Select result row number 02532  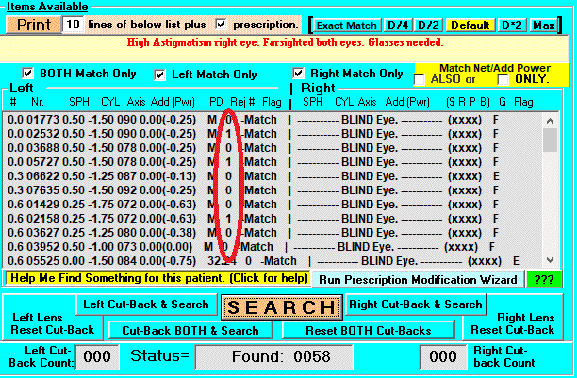272,134
